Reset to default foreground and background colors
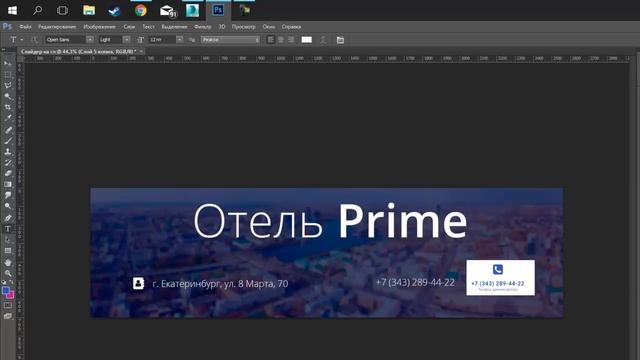This screenshot has height=360, width=640. coord(4,282)
